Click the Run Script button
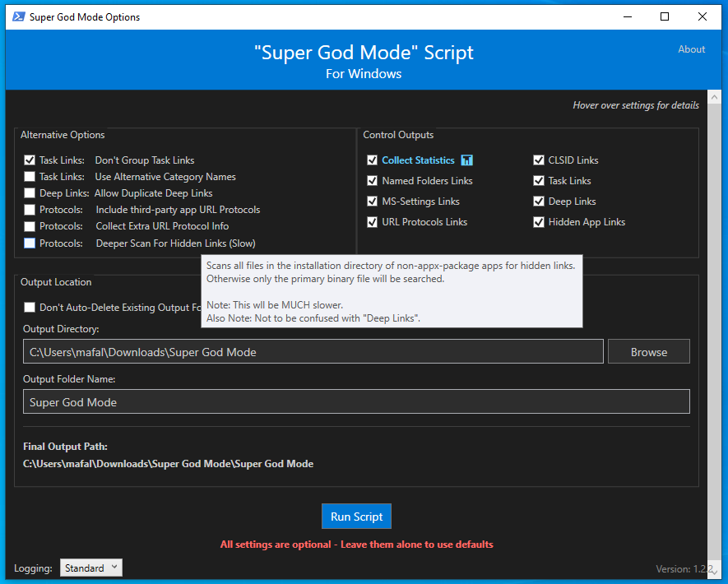 pos(356,517)
